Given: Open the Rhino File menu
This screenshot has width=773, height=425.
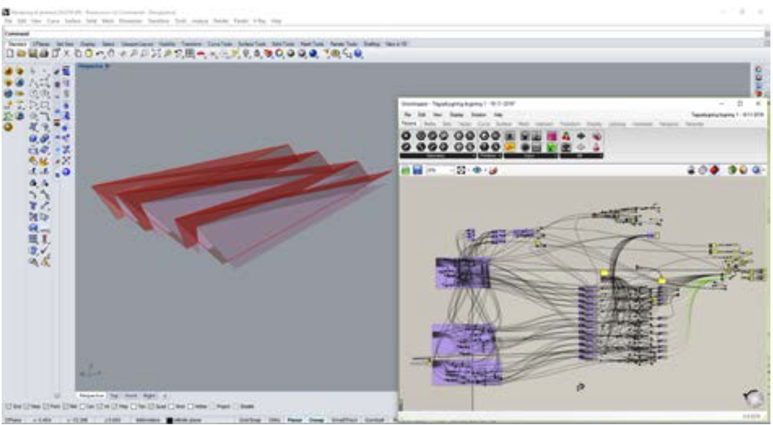Looking at the screenshot, I should click(8, 21).
